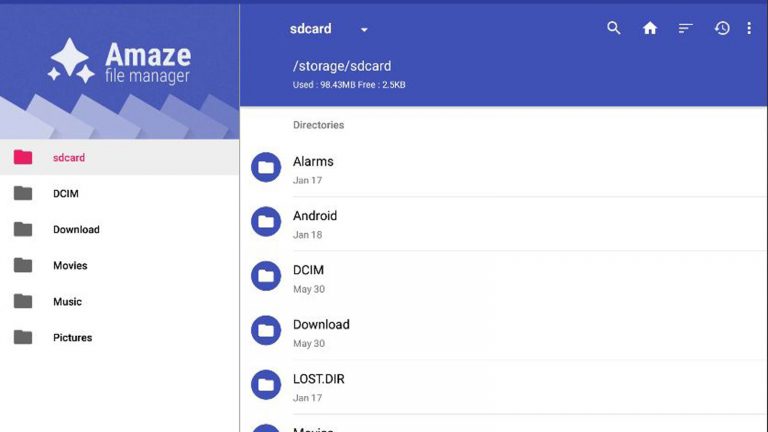Viewport: 768px width, 432px height.
Task: Open Pictures from the sidebar
Action: [x=72, y=338]
